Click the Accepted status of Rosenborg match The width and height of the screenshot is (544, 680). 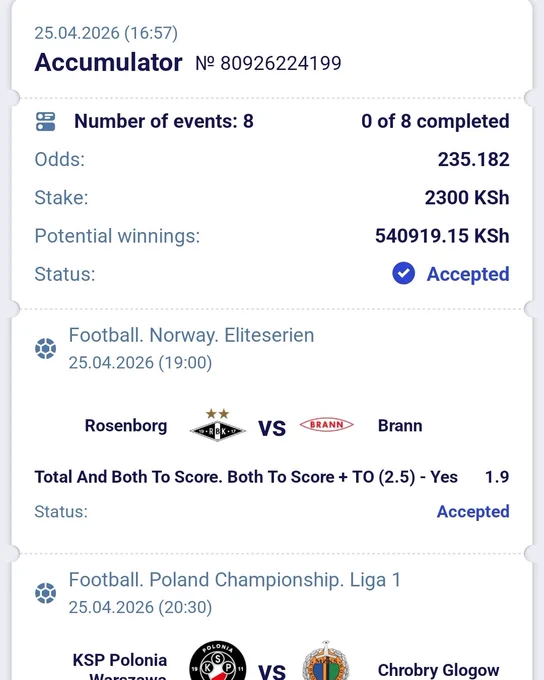(473, 512)
